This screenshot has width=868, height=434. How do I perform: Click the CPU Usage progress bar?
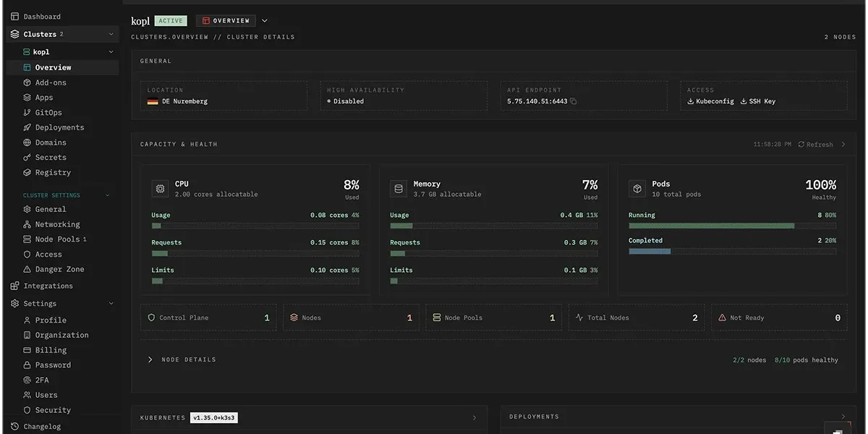click(255, 226)
